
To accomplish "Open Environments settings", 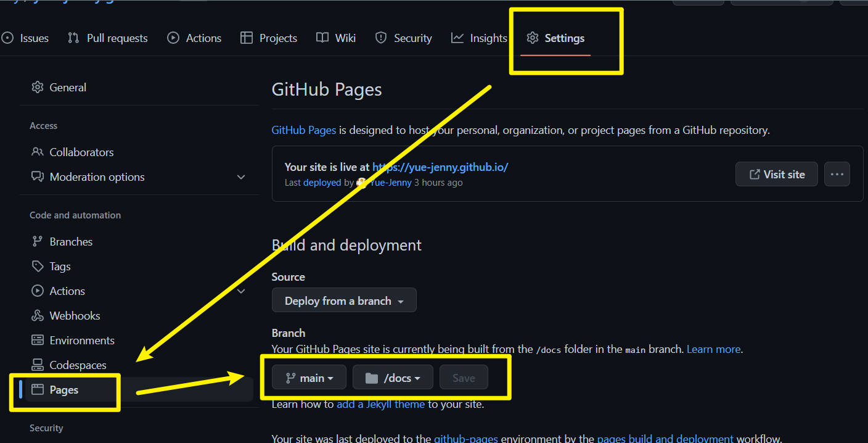I will (139, 340).
